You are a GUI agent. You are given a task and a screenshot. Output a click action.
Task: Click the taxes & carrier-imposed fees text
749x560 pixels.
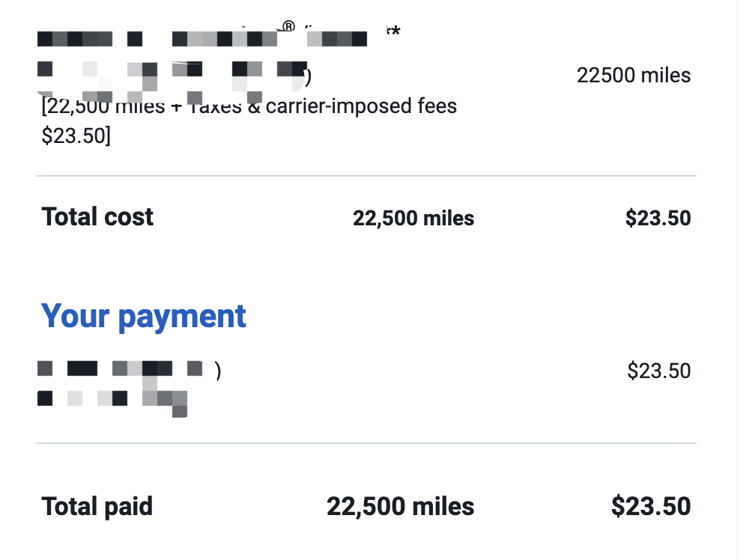tap(323, 106)
